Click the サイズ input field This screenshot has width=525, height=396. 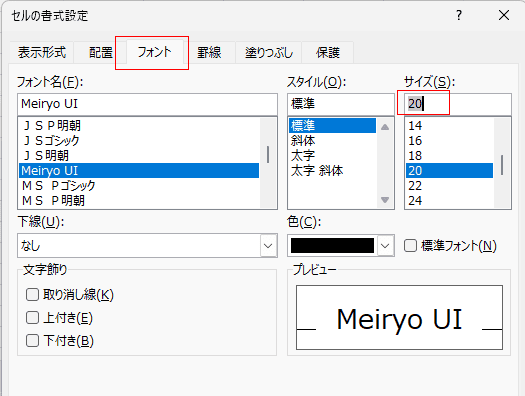pyautogui.click(x=458, y=104)
